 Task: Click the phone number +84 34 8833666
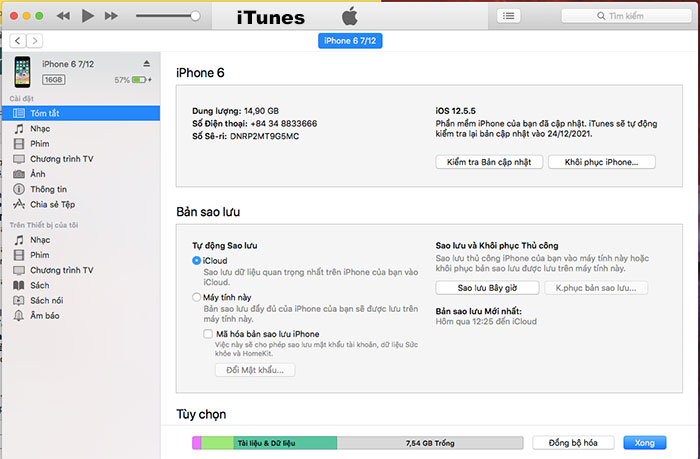pos(283,124)
